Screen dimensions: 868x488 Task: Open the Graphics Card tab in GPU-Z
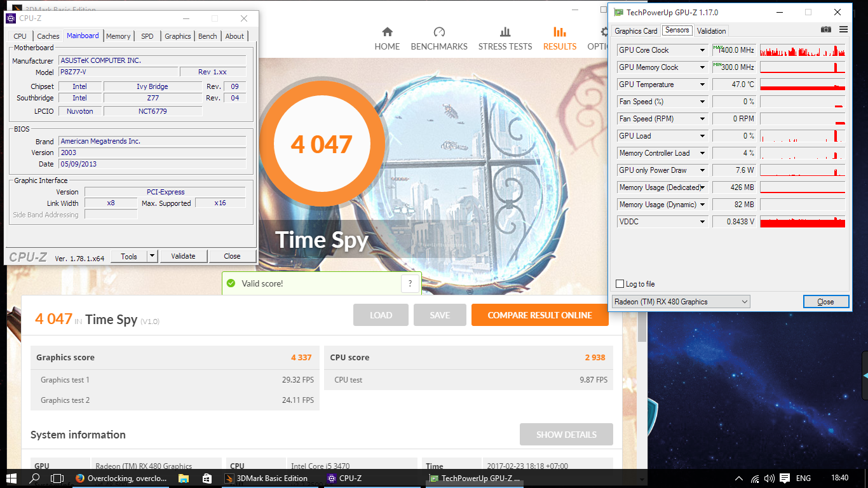click(x=636, y=30)
